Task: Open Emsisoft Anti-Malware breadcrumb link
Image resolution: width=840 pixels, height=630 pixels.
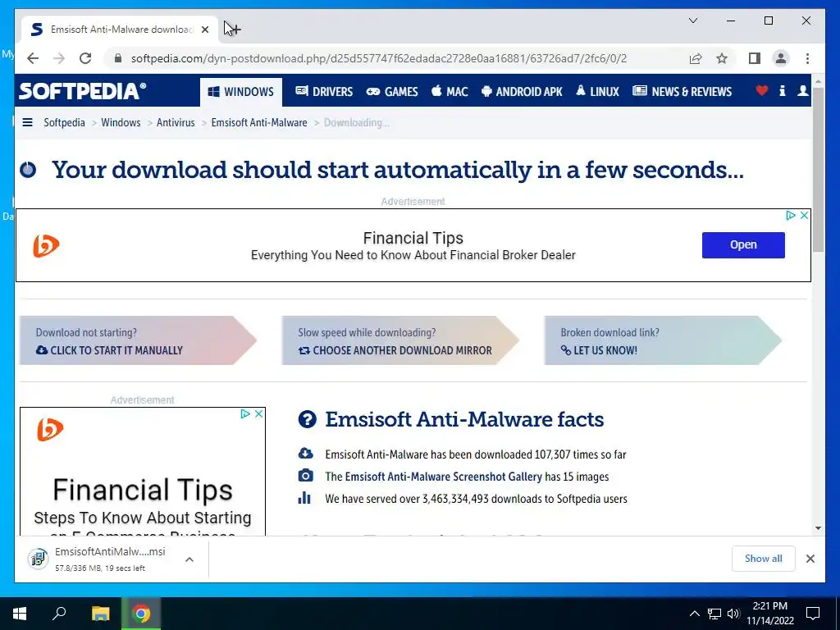Action: 259,123
